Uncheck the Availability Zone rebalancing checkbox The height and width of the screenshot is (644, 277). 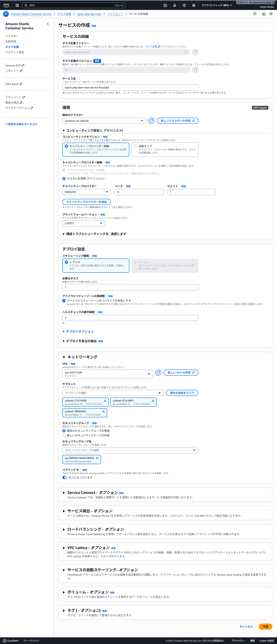click(x=64, y=301)
